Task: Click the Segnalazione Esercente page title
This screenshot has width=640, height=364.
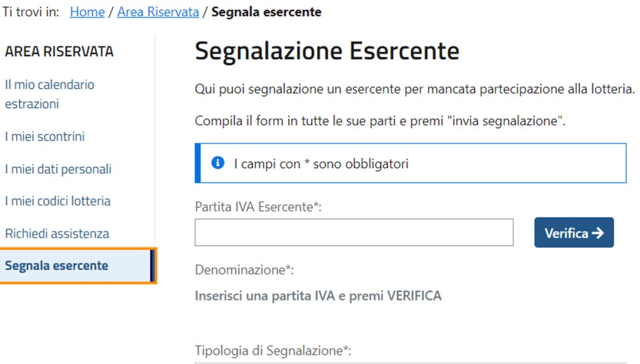Action: tap(327, 51)
